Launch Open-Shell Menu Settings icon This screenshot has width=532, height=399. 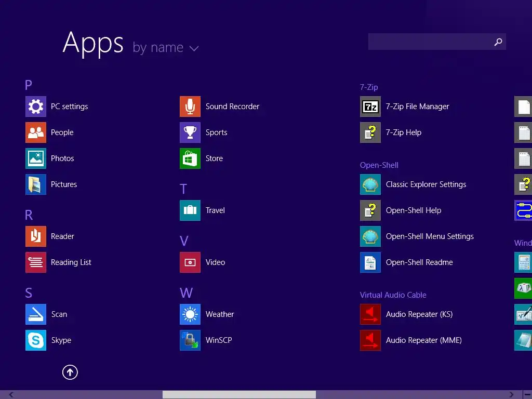[370, 236]
